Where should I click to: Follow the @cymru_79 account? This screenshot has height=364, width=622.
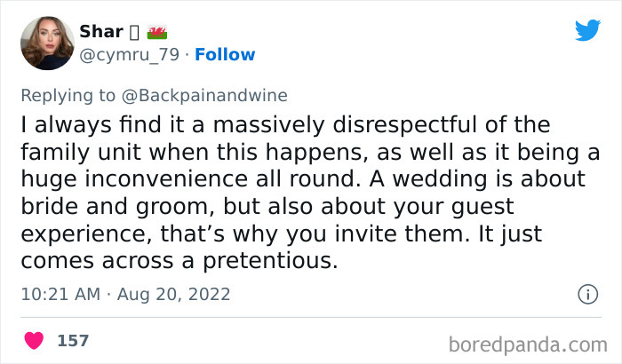tap(225, 55)
